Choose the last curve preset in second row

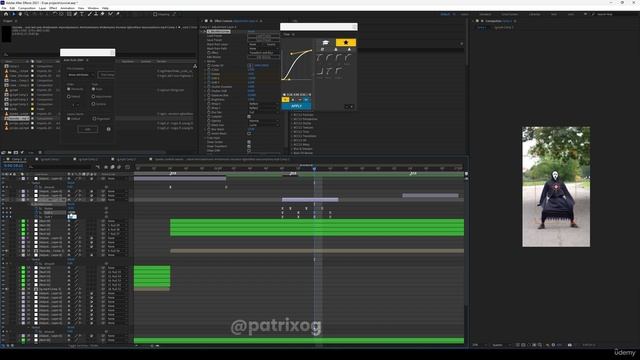(x=339, y=71)
